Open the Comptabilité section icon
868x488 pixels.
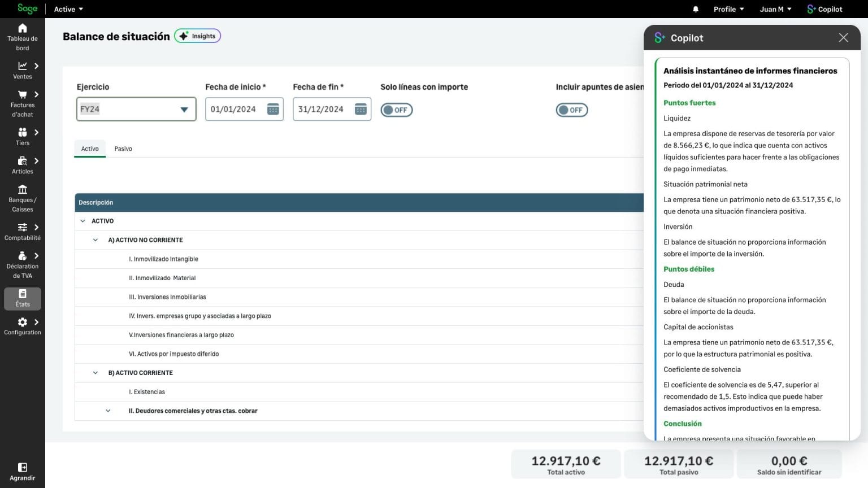click(x=23, y=228)
